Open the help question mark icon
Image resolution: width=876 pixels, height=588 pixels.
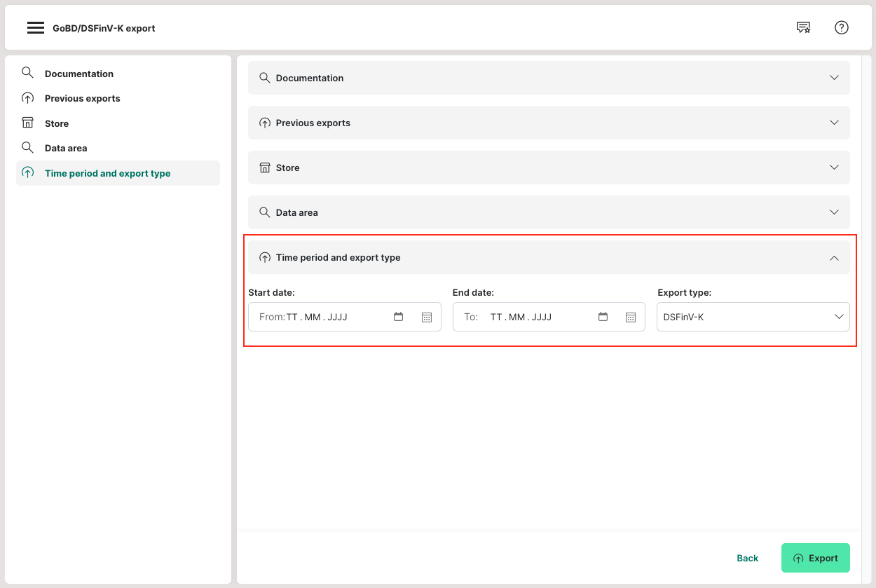(x=842, y=28)
